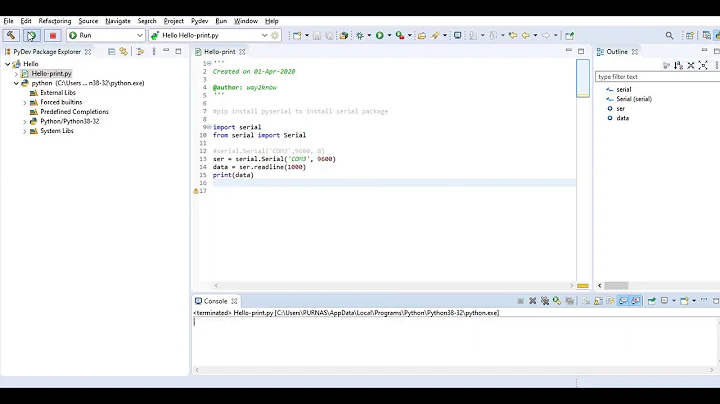Open the Source menu
720x404 pixels.
pos(88,21)
